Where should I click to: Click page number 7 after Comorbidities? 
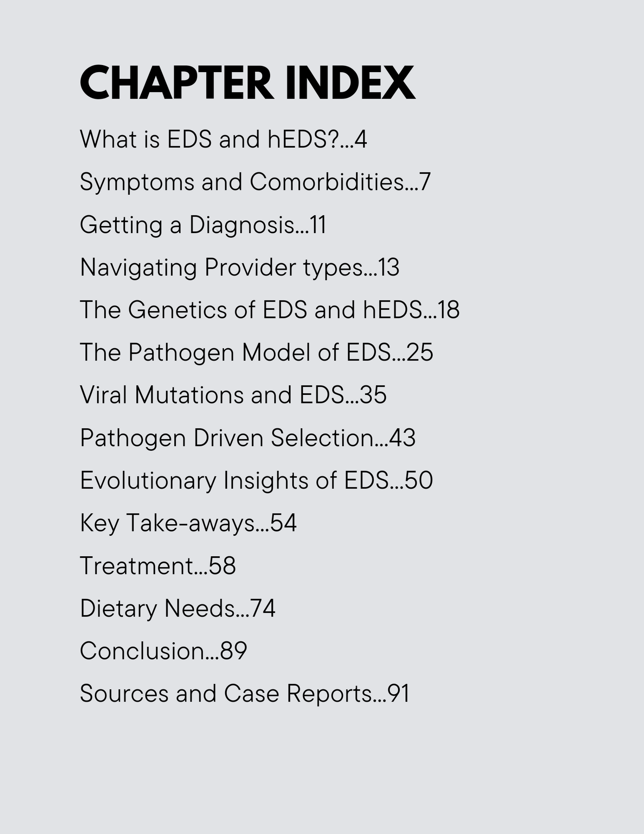coord(425,182)
